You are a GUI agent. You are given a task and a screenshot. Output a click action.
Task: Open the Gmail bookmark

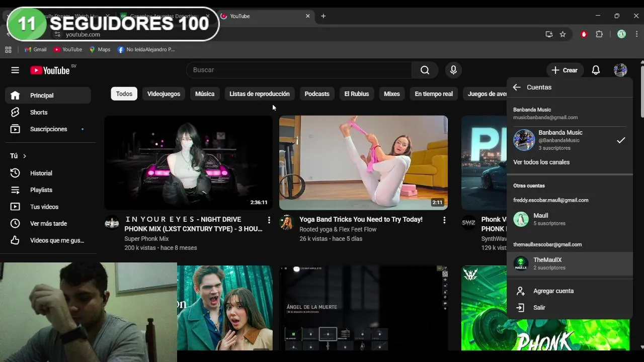click(35, 49)
